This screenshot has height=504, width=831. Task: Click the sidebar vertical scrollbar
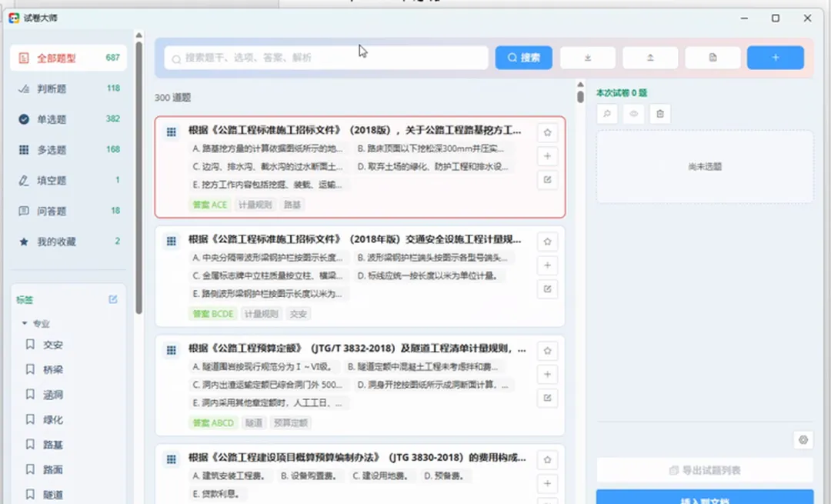138,178
